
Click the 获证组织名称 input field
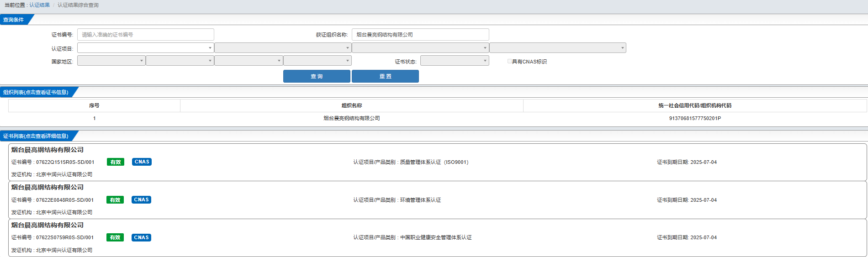click(x=420, y=35)
